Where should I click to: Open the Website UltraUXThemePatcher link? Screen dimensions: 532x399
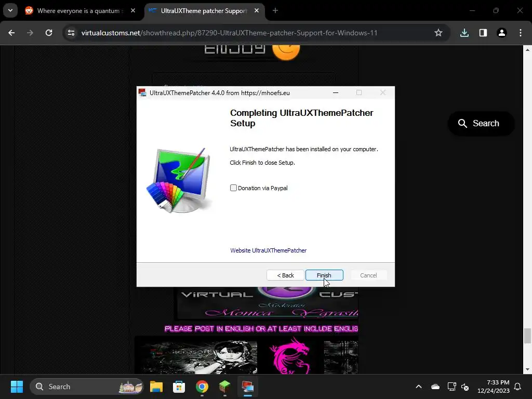(x=269, y=250)
